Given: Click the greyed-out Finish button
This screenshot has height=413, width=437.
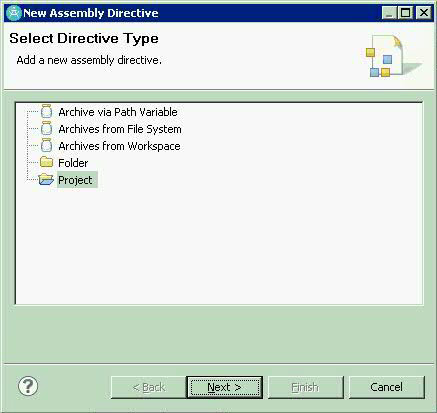Looking at the screenshot, I should pyautogui.click(x=305, y=387).
